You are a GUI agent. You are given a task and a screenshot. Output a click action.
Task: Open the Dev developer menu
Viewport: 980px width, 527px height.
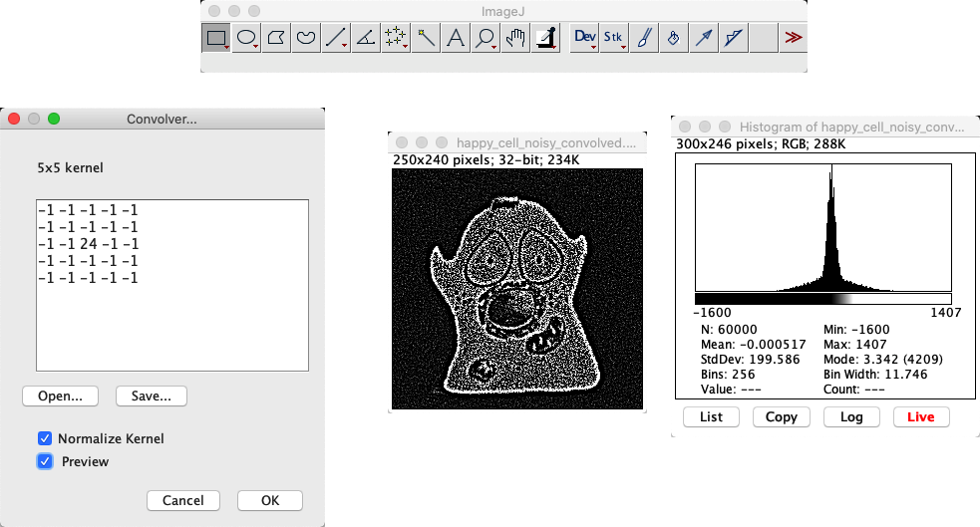click(585, 38)
